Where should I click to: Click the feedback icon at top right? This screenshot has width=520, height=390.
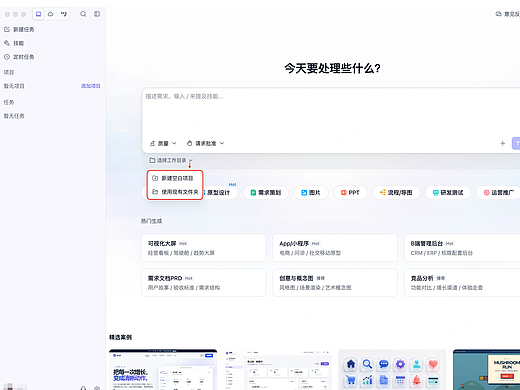pyautogui.click(x=499, y=14)
